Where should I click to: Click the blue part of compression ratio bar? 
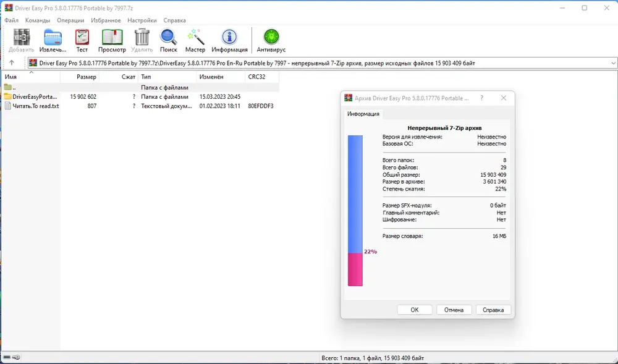(355, 194)
